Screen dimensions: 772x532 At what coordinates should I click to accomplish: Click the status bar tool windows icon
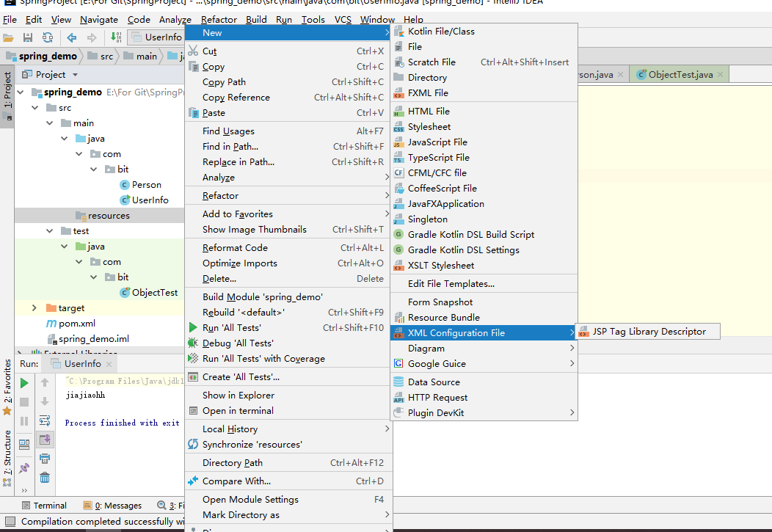(x=10, y=521)
